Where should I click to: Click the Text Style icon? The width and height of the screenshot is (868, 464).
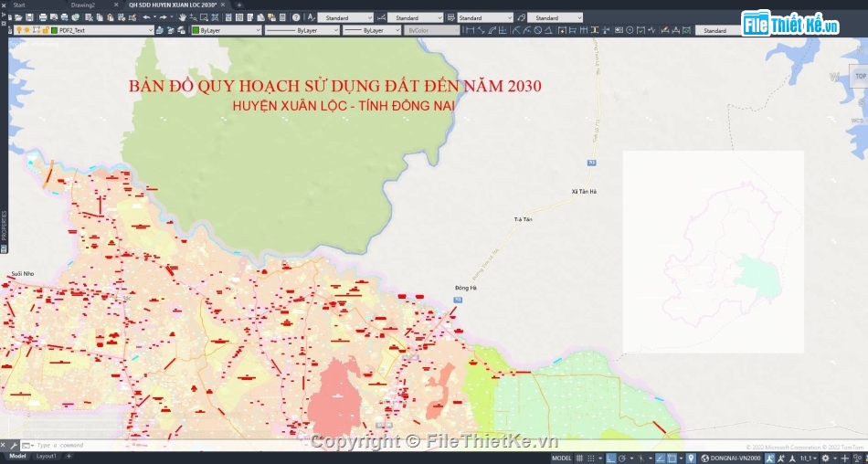pos(311,17)
